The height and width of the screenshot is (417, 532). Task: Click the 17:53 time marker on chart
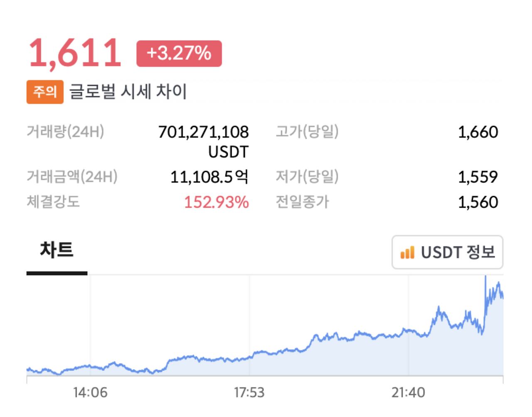click(x=251, y=390)
